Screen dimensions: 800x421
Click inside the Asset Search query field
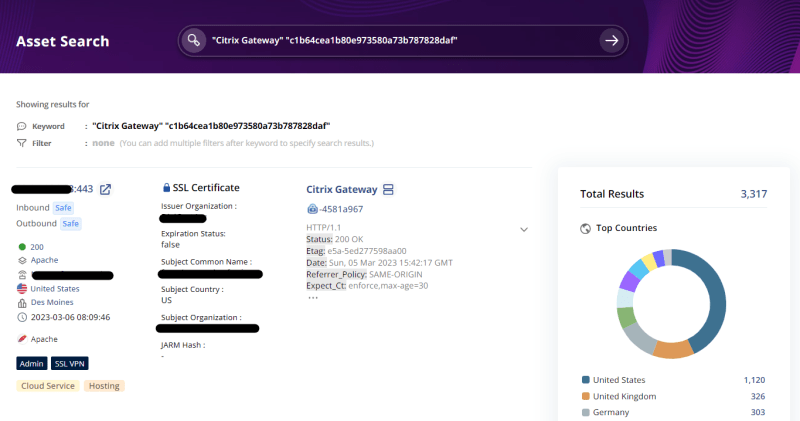pos(401,40)
